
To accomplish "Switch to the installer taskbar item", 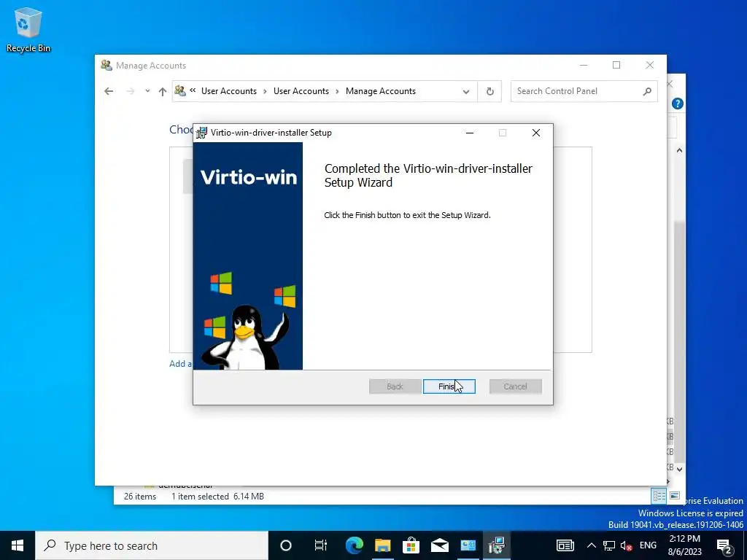I will 496,545.
